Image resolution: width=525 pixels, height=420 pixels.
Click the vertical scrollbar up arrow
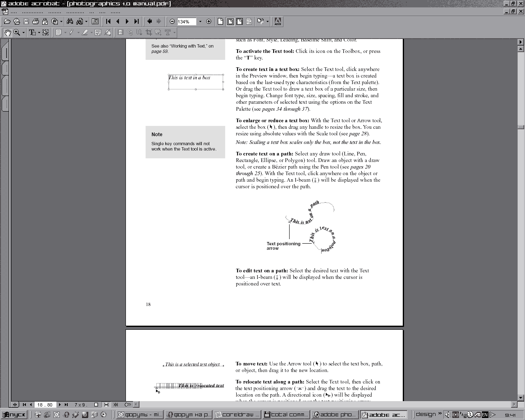coord(521,49)
